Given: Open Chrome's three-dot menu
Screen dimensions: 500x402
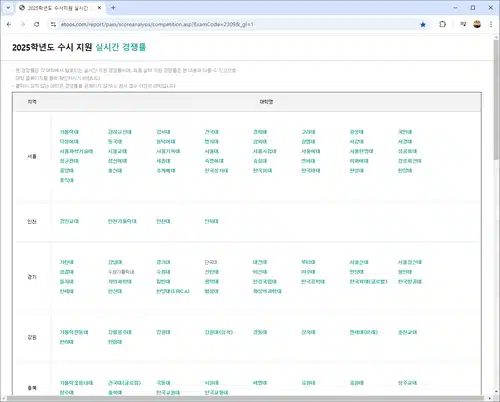Looking at the screenshot, I should (x=491, y=24).
